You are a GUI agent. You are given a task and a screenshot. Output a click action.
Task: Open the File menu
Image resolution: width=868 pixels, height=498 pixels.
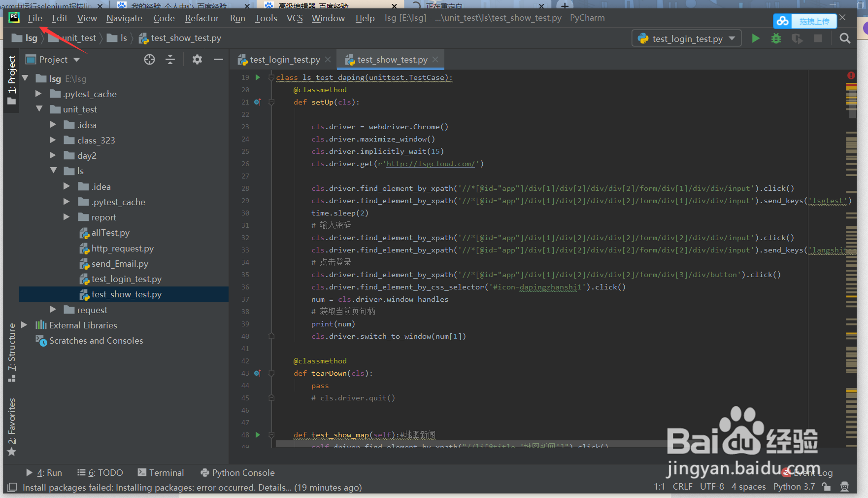click(x=35, y=18)
